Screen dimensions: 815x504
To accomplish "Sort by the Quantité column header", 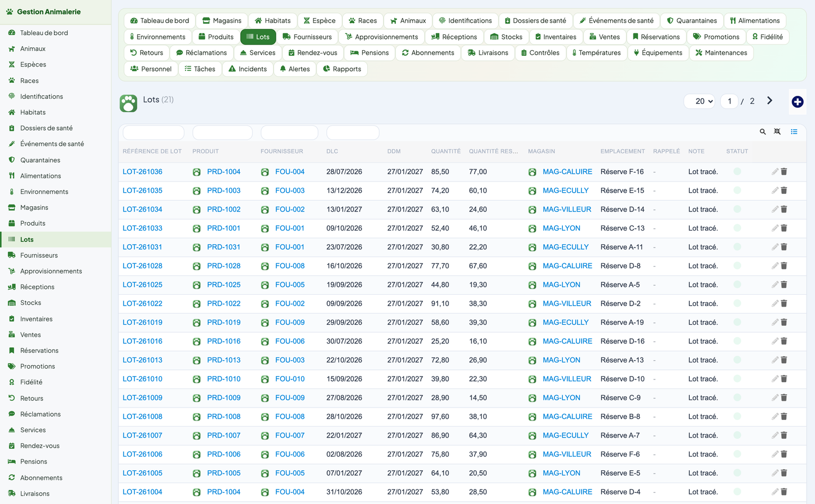I will [x=446, y=151].
